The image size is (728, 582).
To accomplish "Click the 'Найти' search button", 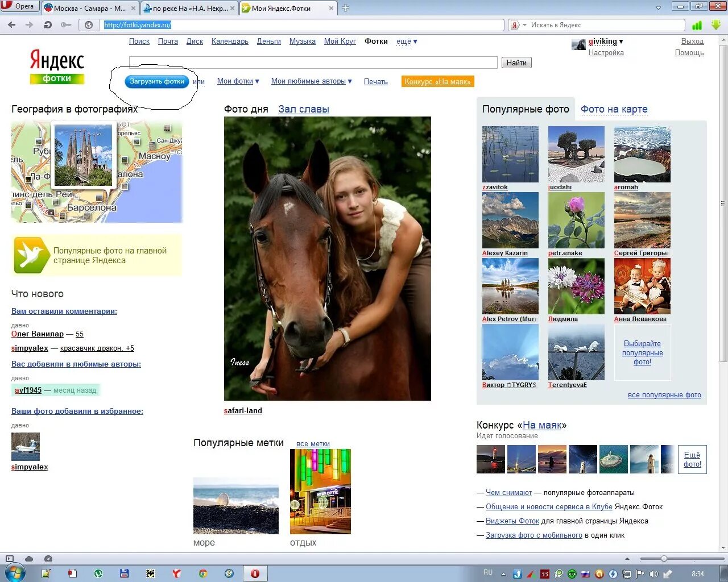I will point(516,63).
